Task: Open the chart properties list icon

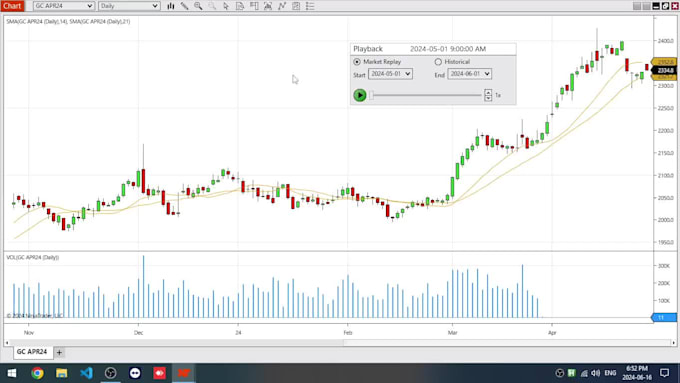Action: coord(310,6)
